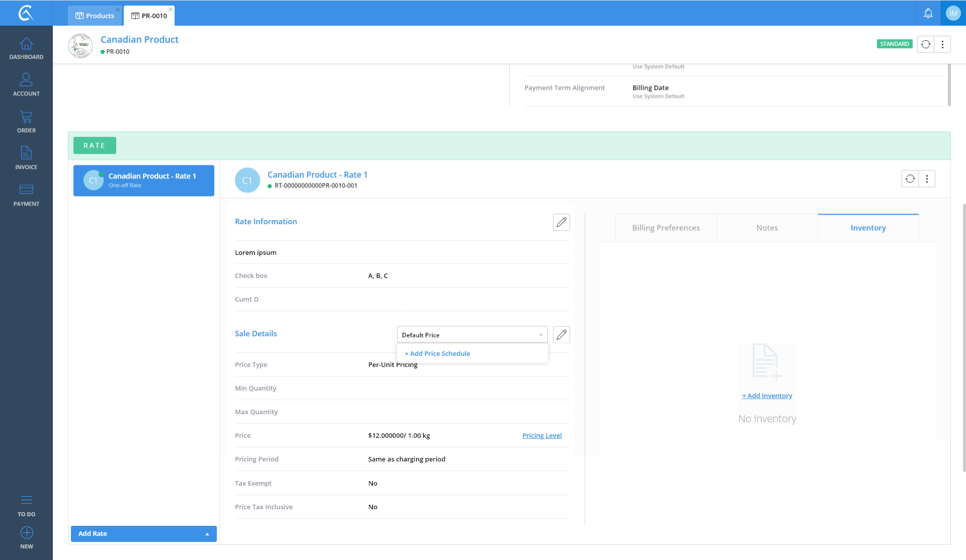Switch to the Billing Preferences tab
The width and height of the screenshot is (966, 560).
point(666,228)
